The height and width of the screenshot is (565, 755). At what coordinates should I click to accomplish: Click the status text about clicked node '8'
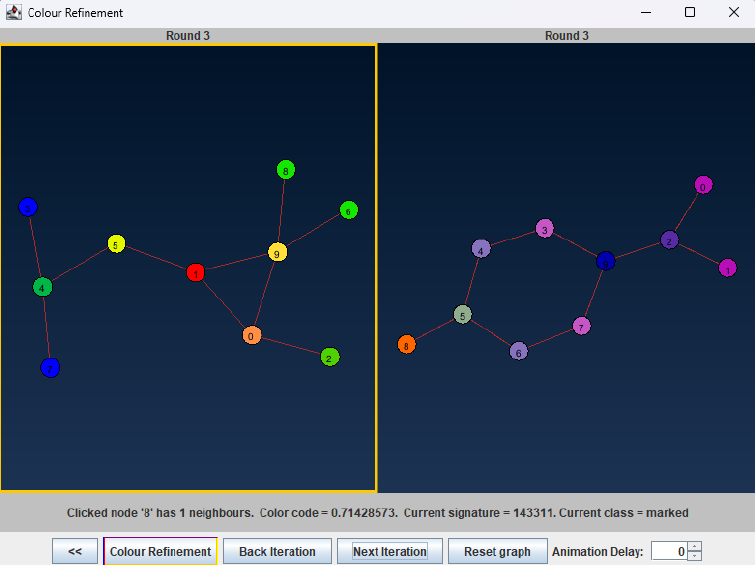point(378,512)
